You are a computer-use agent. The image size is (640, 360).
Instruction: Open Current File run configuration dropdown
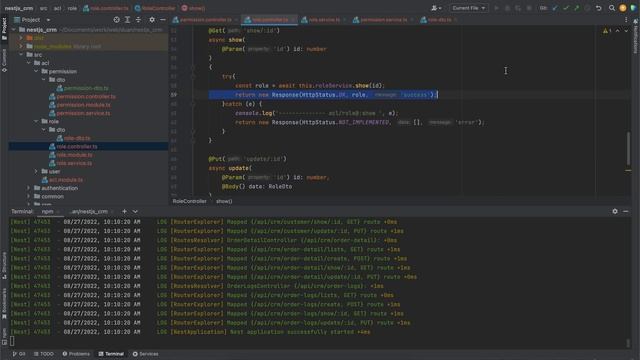click(468, 8)
